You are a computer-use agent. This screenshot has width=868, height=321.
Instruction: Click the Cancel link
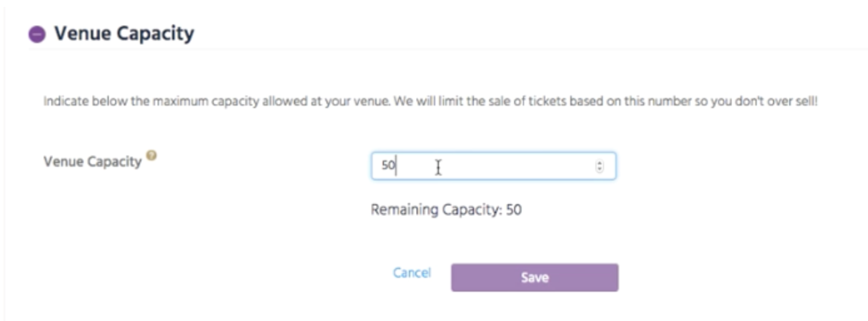coord(411,273)
